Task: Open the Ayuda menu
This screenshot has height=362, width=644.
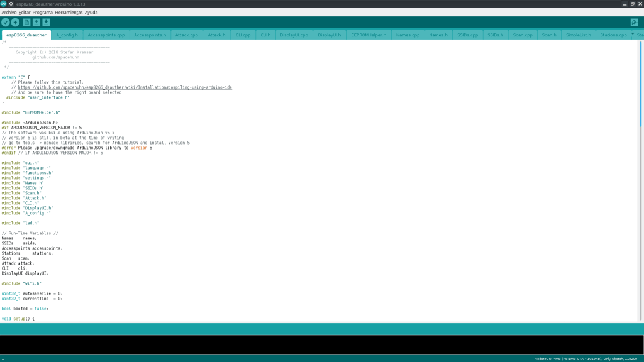Action: coord(91,13)
